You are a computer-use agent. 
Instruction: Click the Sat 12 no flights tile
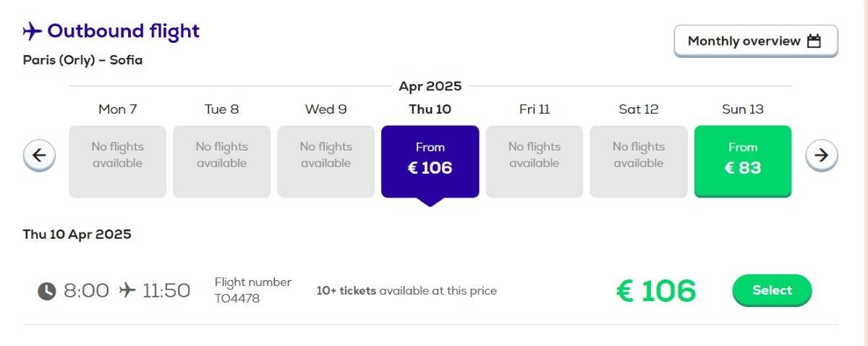639,161
